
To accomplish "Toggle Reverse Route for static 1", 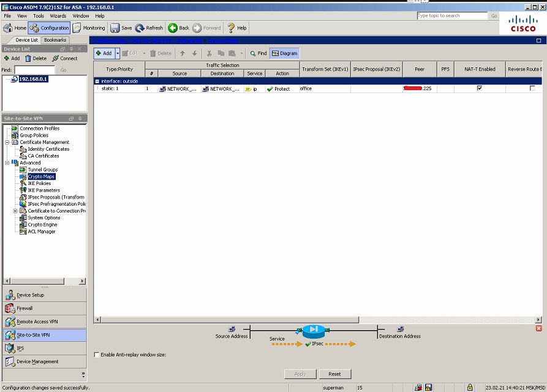I will click(x=532, y=88).
